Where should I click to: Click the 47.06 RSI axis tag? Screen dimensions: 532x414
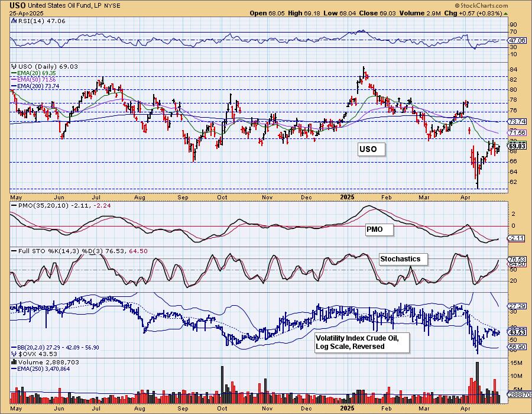point(517,40)
